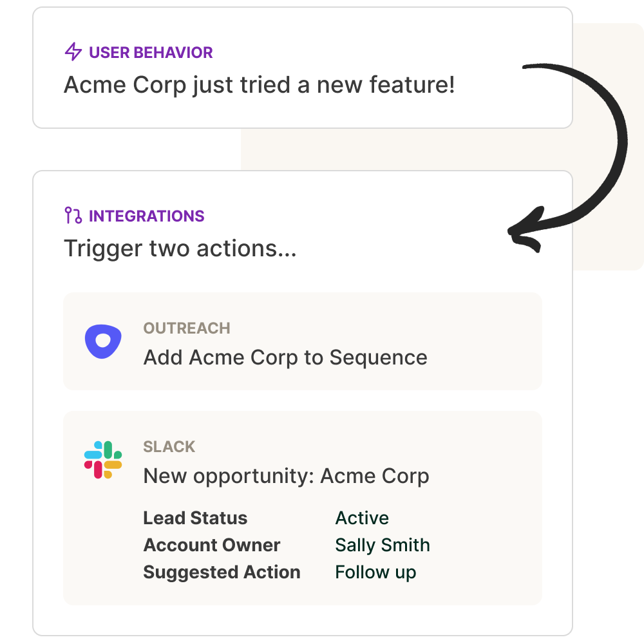Click the Follow up suggested action

375,573
